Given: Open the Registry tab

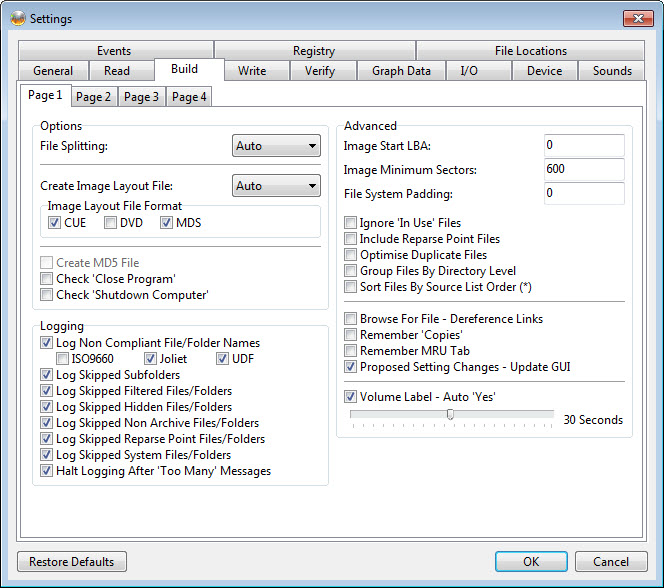Looking at the screenshot, I should click(314, 50).
